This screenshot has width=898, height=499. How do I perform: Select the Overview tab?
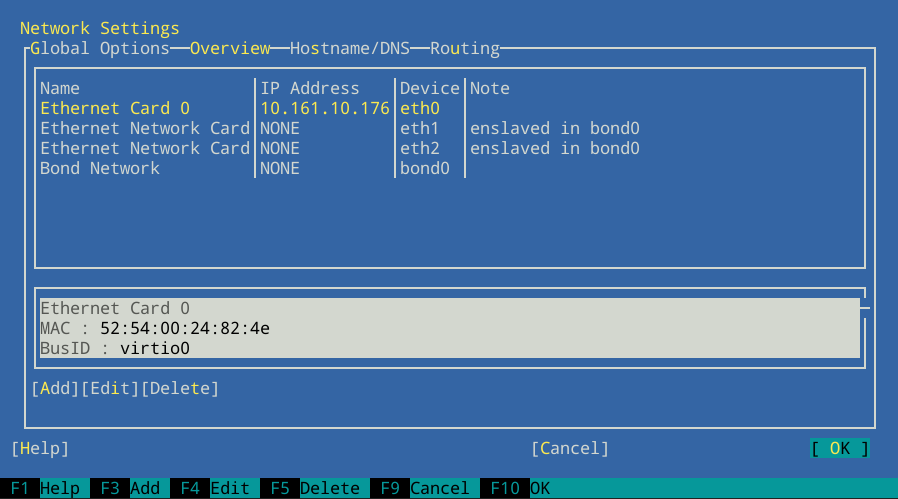230,48
